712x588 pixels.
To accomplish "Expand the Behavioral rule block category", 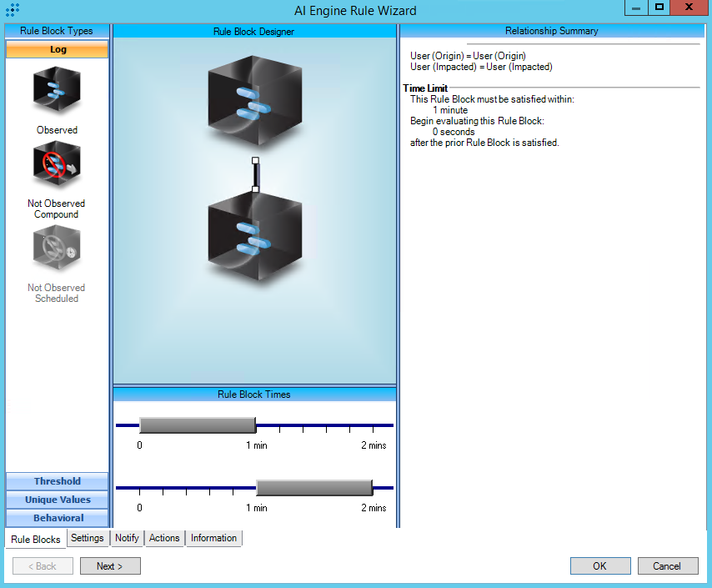I will (58, 518).
